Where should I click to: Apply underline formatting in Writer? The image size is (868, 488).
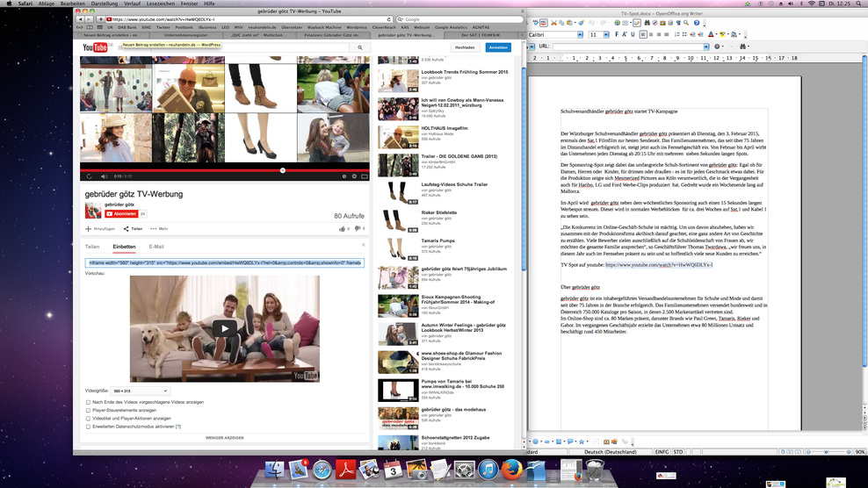pos(633,34)
